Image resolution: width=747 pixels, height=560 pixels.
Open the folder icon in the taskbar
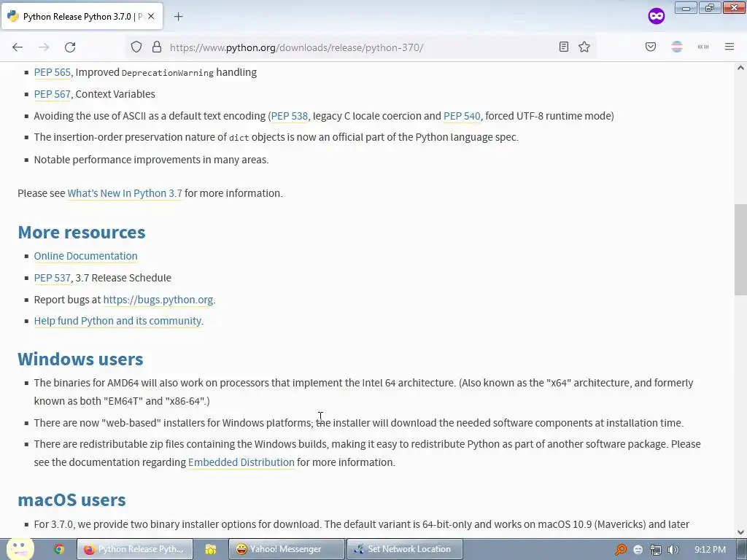pos(211,550)
